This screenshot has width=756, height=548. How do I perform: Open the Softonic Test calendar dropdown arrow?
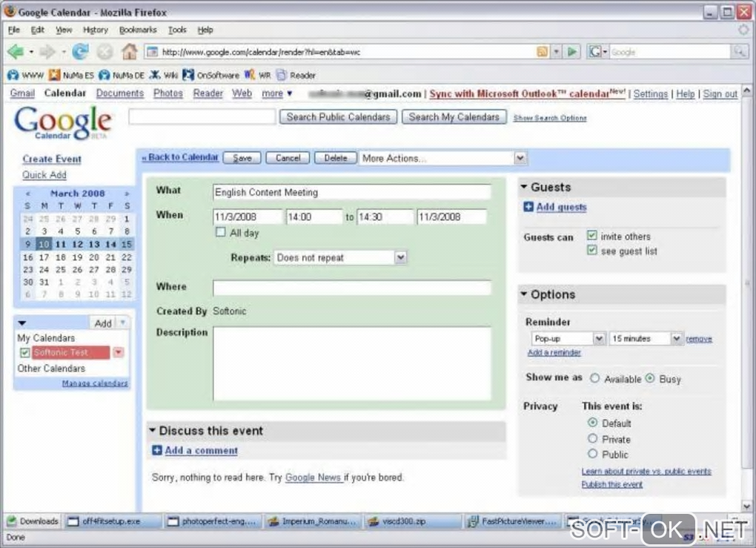click(x=119, y=353)
